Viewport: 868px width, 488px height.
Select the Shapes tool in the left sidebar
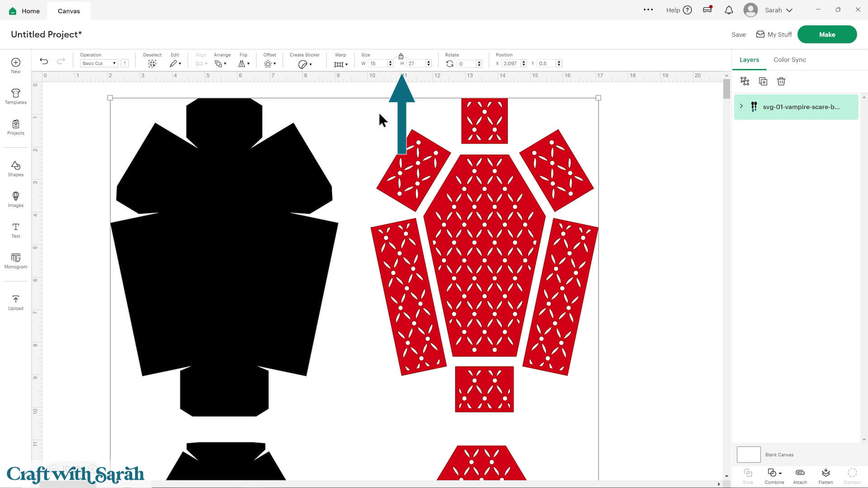(x=15, y=168)
